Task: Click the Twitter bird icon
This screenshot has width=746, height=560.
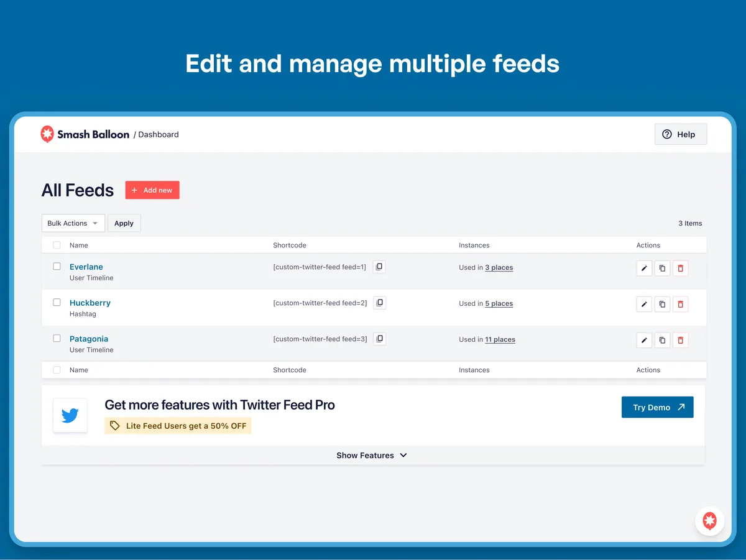Action: pyautogui.click(x=70, y=416)
